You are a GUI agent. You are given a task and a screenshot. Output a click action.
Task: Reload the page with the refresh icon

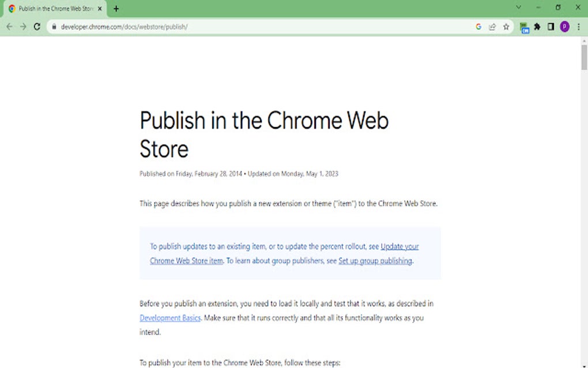(37, 27)
